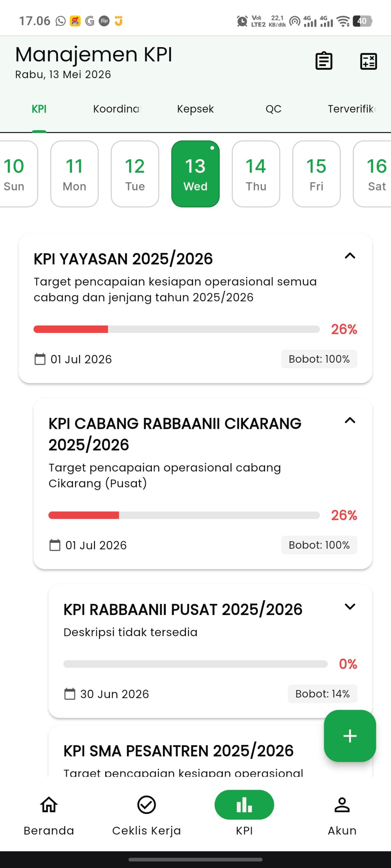Open the calculator icon in header
391x868 pixels.
(368, 61)
